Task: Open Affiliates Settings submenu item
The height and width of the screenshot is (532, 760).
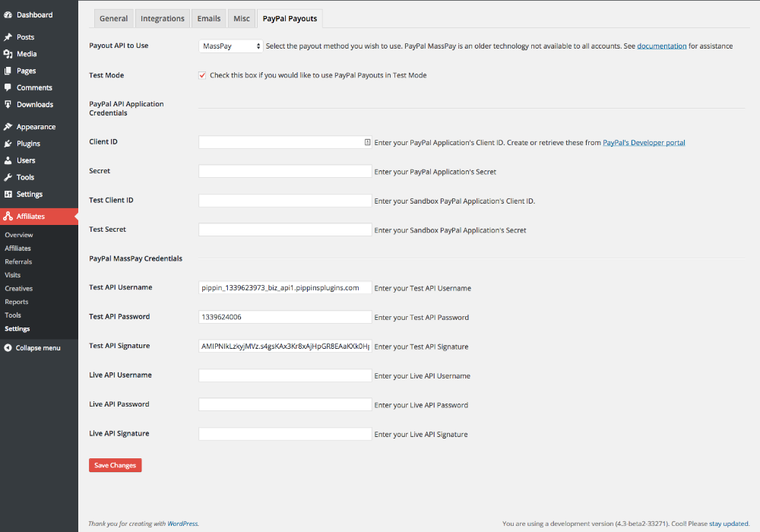Action: point(17,328)
